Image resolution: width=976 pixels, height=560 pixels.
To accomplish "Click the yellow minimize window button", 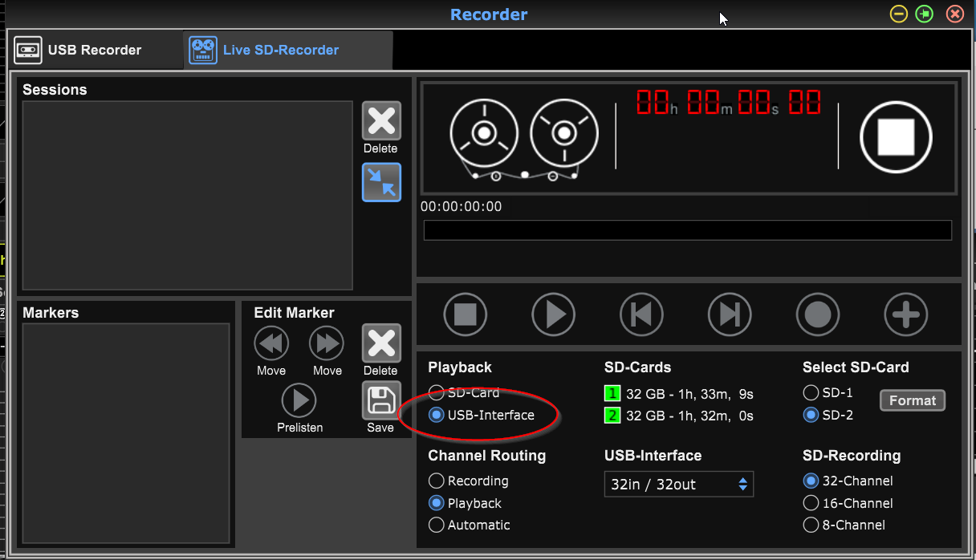I will point(899,14).
